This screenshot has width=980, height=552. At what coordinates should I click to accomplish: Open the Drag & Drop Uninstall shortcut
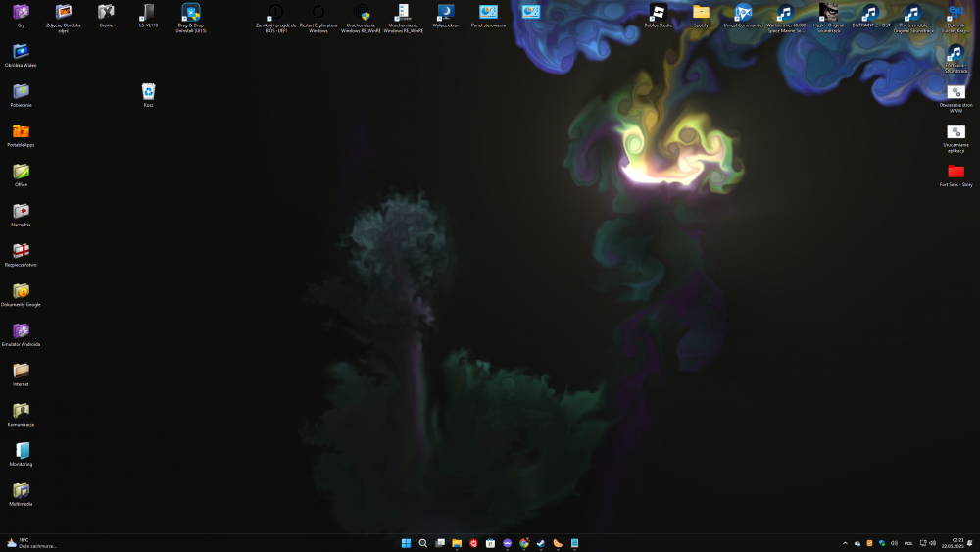pyautogui.click(x=191, y=13)
